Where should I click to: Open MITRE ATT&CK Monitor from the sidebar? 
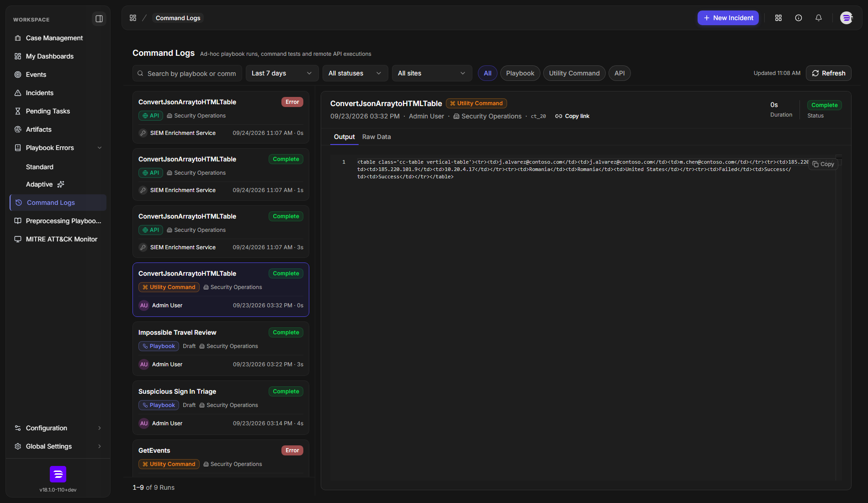58,239
